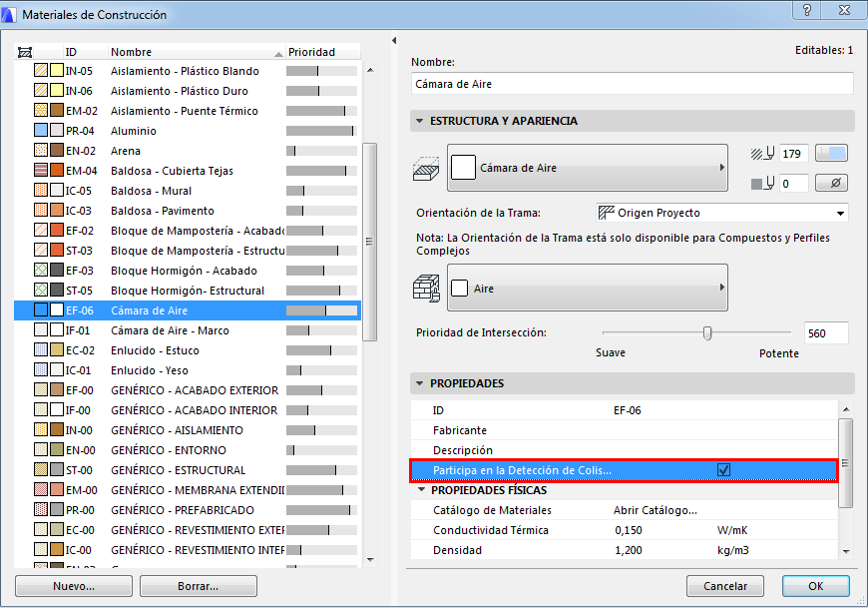Click the fill icon of ST-05 Bloque Hormigón- Estructural
868x608 pixels.
[41, 291]
